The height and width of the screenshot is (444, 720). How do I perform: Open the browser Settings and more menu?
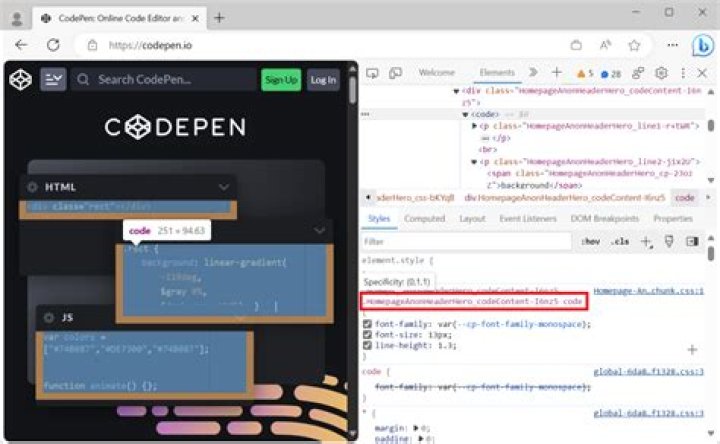point(673,45)
